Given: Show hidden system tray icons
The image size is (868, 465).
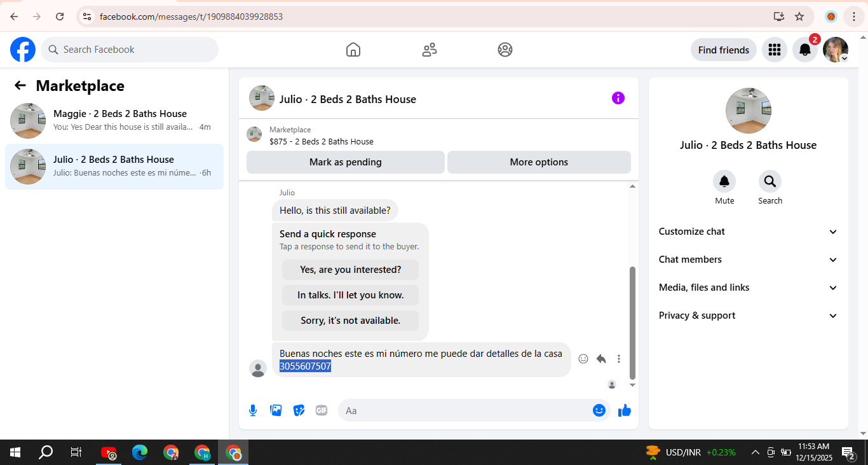Looking at the screenshot, I should click(x=756, y=452).
